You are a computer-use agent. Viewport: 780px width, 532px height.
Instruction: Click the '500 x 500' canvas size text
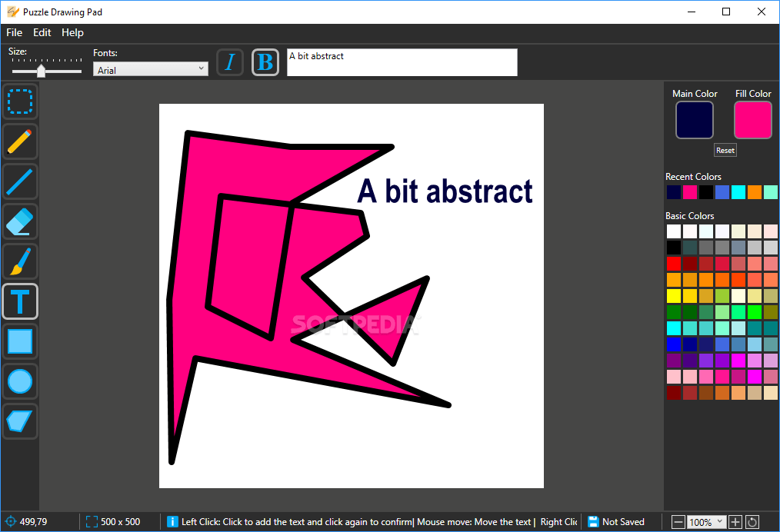(120, 521)
